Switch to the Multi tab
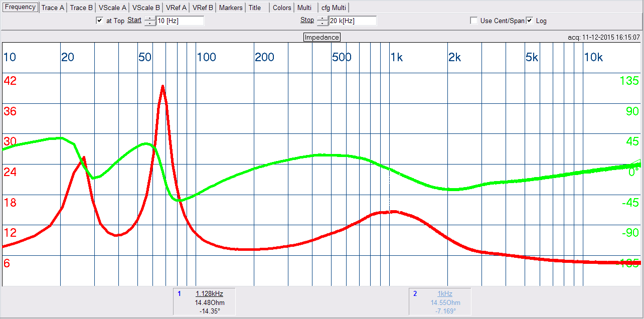The width and height of the screenshot is (644, 319). pyautogui.click(x=304, y=8)
